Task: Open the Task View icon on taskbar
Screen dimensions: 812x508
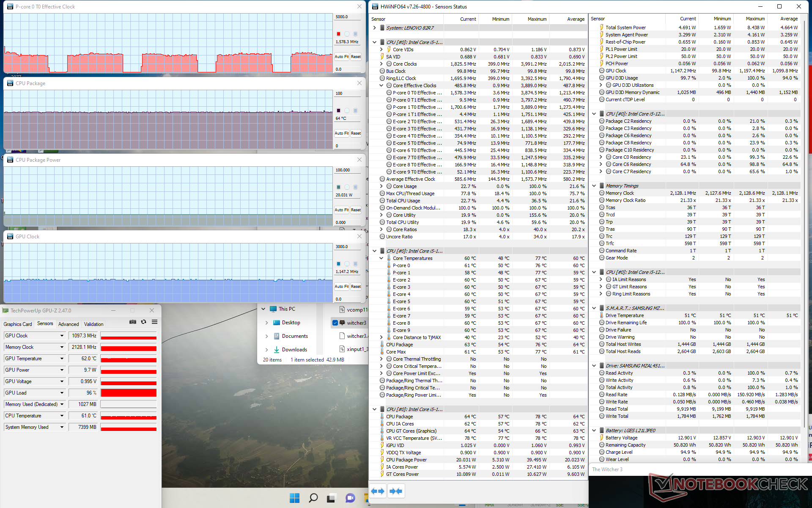Action: [332, 498]
